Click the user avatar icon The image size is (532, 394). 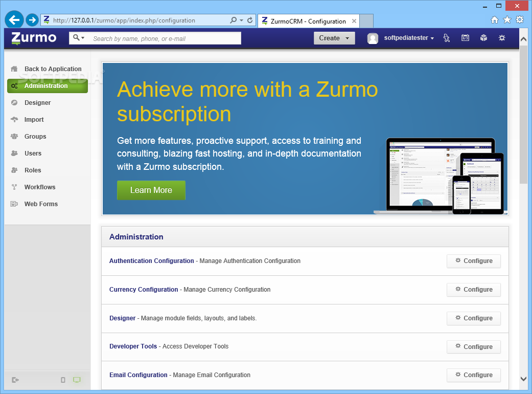click(373, 38)
